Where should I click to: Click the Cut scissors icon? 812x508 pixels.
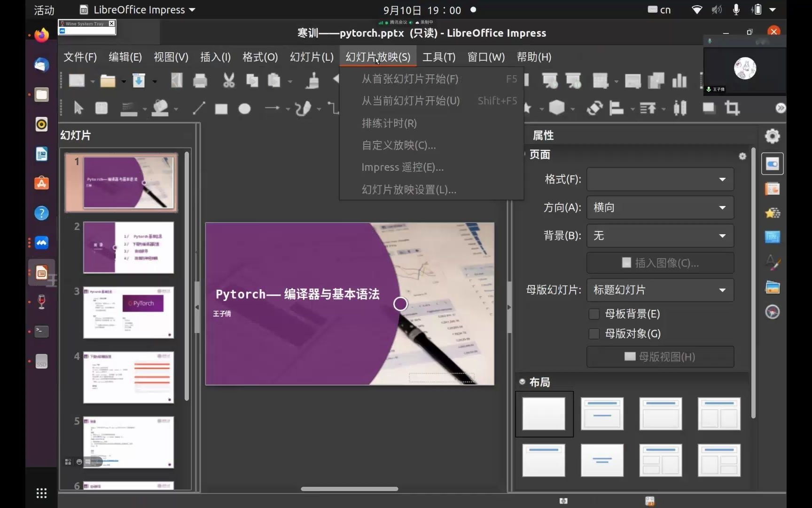click(x=229, y=80)
